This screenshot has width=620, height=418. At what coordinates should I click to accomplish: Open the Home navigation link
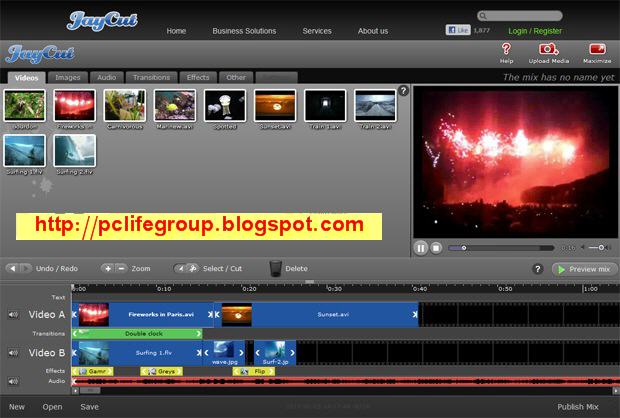176,31
